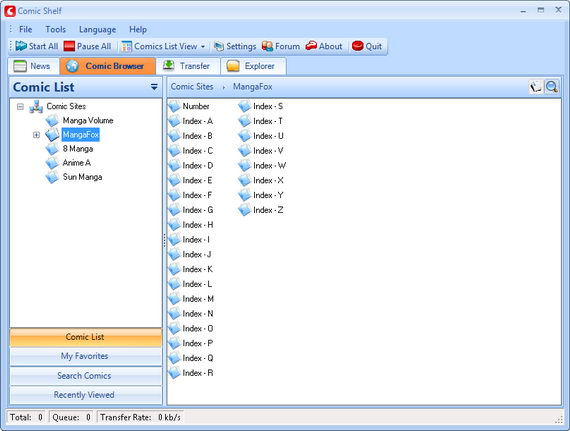Select Sun Manga in the tree
Image resolution: width=570 pixels, height=431 pixels.
pos(82,177)
